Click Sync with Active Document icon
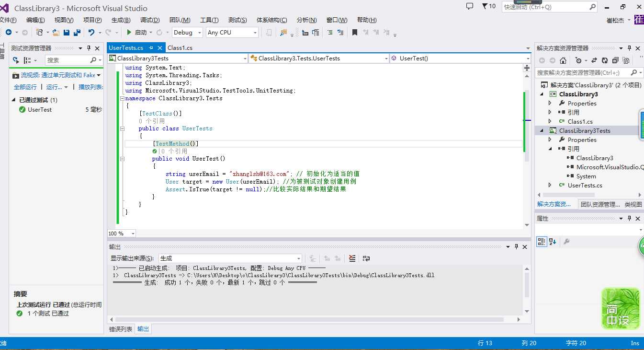 click(594, 60)
